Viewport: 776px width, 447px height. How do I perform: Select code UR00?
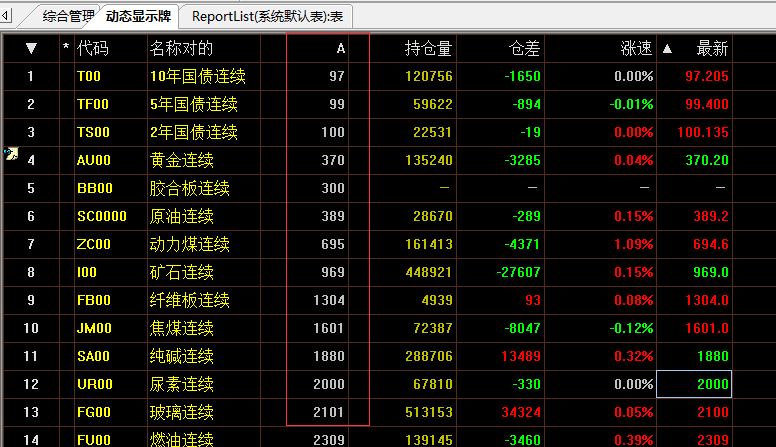[95, 384]
